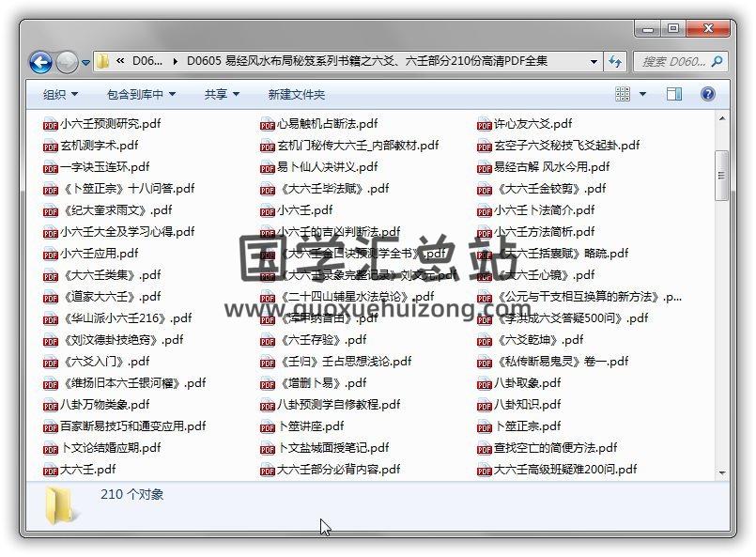The height and width of the screenshot is (557, 756).
Task: Select file name 大六壬.pdf
Action: 87,470
